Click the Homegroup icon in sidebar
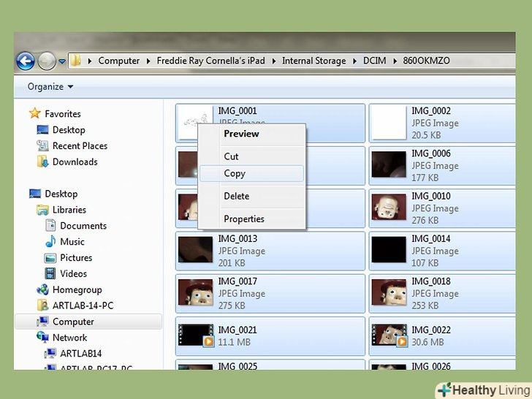 coord(42,289)
